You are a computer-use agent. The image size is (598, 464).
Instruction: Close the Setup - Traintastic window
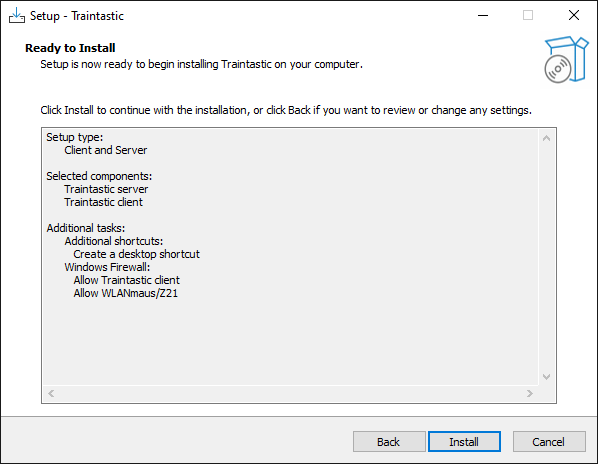pos(574,16)
